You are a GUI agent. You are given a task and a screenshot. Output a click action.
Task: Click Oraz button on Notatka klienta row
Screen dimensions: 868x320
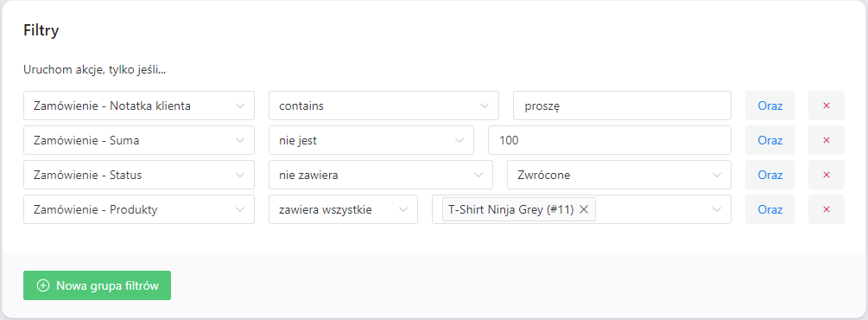770,106
